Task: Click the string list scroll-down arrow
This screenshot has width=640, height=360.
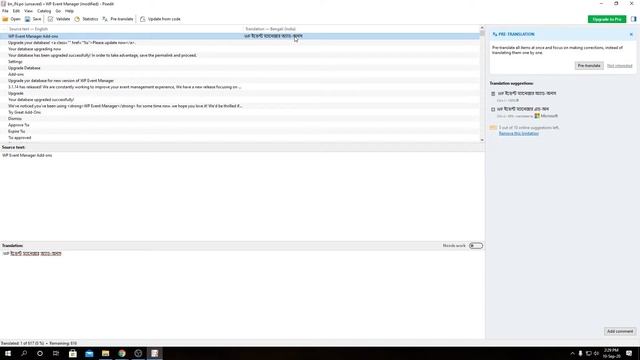Action: pos(482,140)
